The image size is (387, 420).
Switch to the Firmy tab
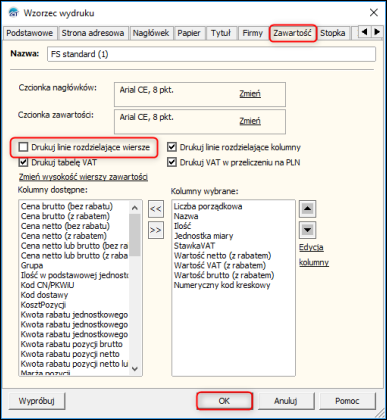click(252, 33)
